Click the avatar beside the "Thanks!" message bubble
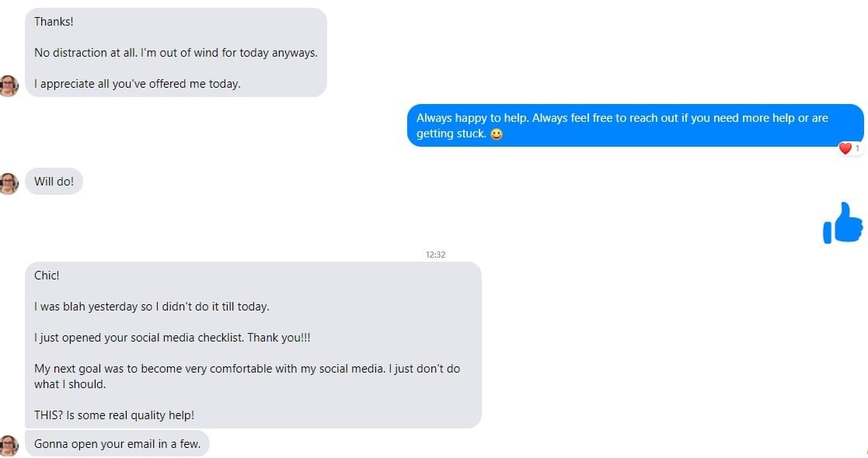The height and width of the screenshot is (458, 868). (9, 85)
